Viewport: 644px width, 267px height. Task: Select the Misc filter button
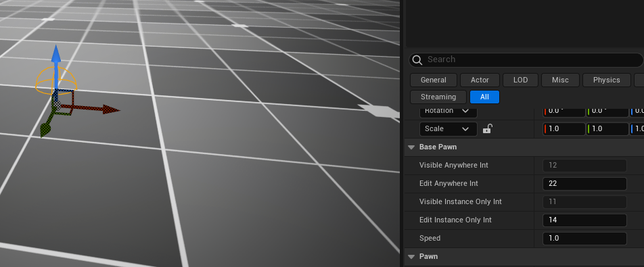(560, 80)
